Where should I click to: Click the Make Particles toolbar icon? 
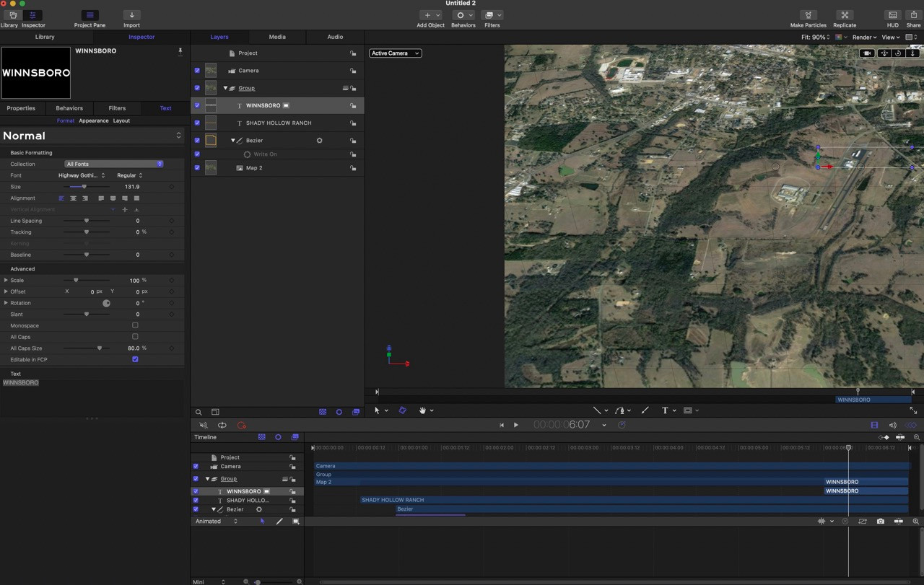(808, 15)
